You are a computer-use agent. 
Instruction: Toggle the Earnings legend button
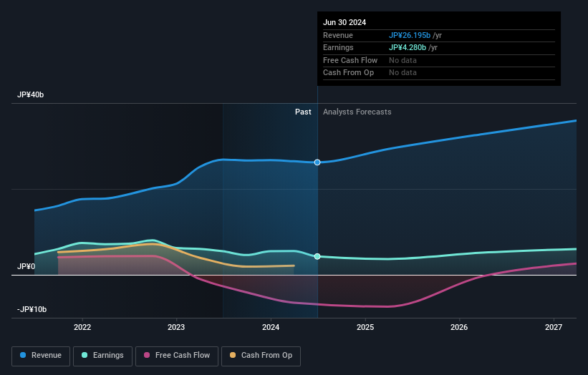[x=102, y=356]
